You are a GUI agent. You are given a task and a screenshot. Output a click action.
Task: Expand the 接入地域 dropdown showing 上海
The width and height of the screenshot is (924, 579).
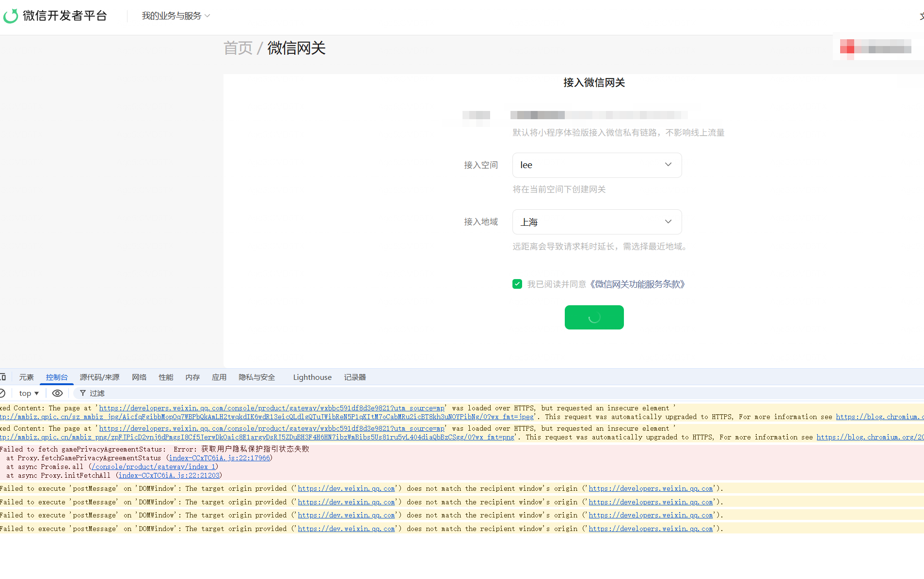click(x=597, y=222)
